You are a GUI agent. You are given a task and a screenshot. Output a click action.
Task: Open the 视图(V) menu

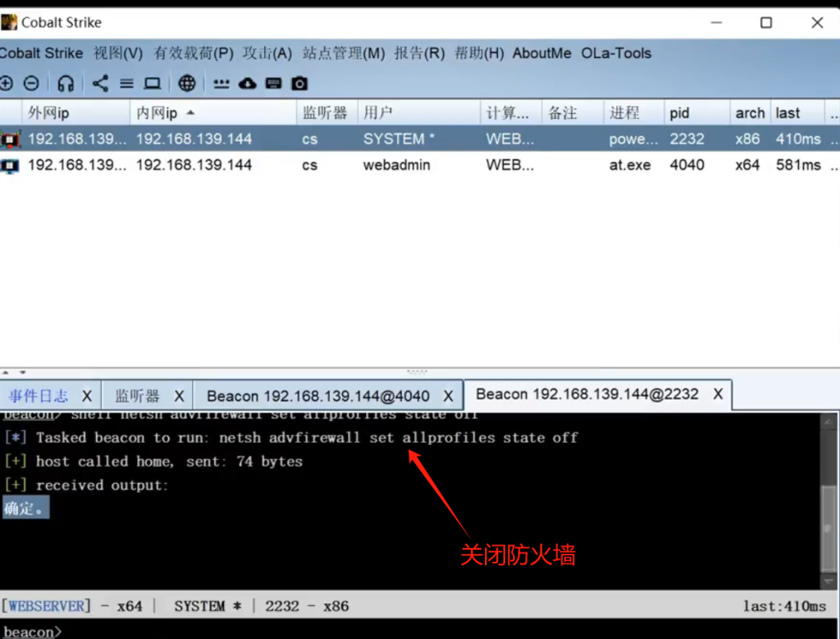click(x=118, y=53)
